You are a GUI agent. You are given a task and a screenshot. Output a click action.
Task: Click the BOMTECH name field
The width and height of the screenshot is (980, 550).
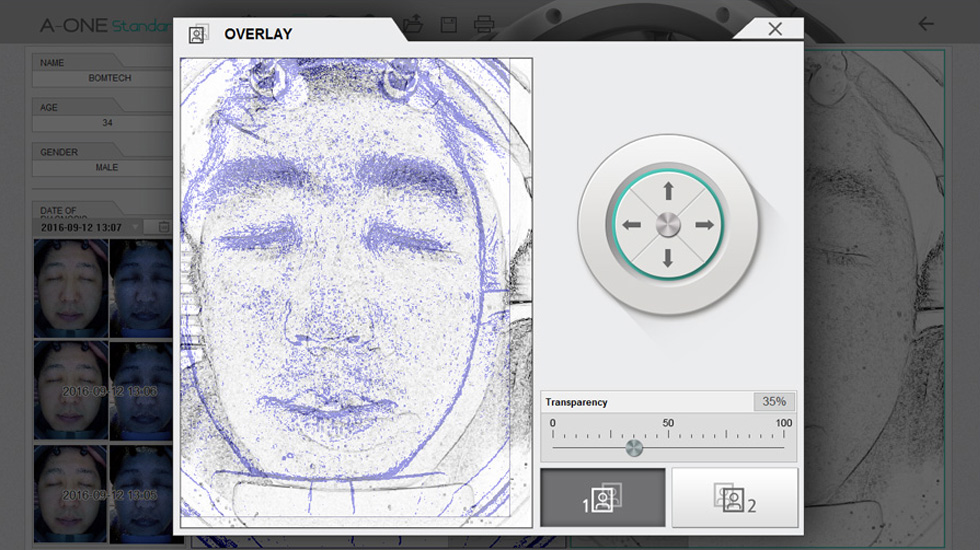(103, 78)
